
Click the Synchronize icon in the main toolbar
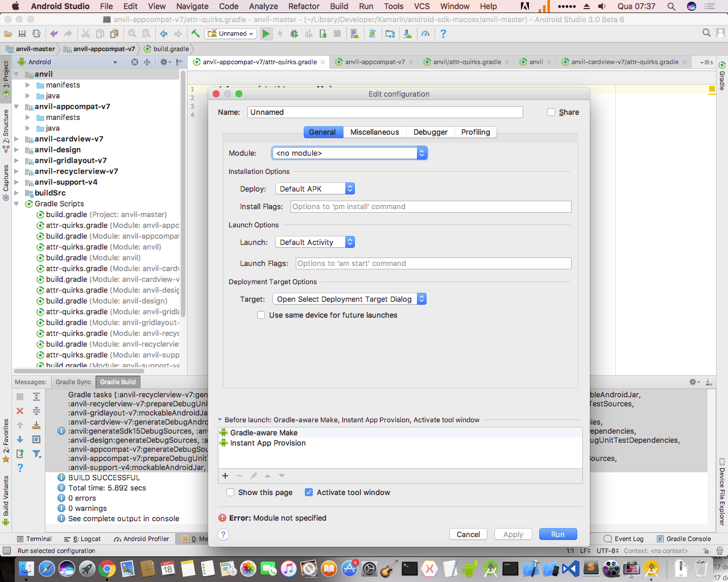36,34
